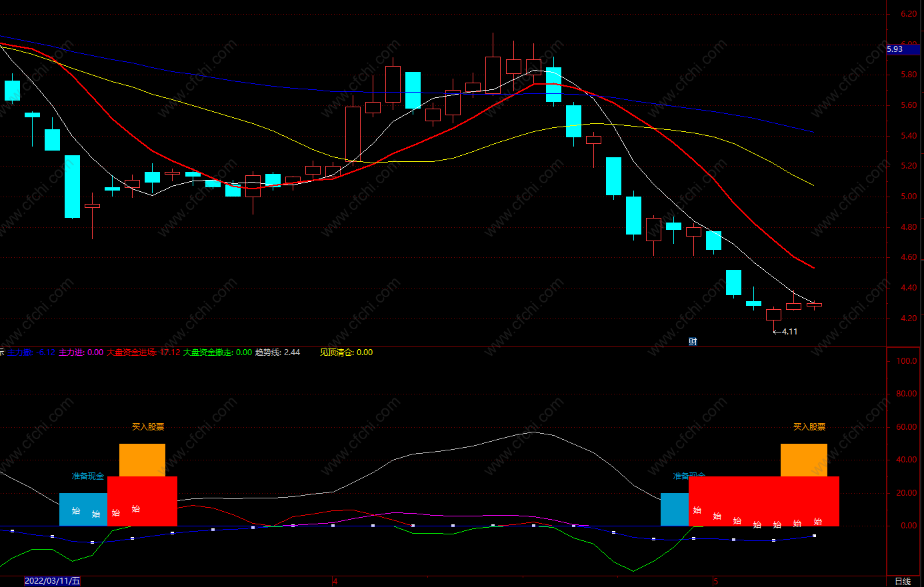924x587 pixels.
Task: Click the left 准备现金 signal label
Action: coord(88,476)
